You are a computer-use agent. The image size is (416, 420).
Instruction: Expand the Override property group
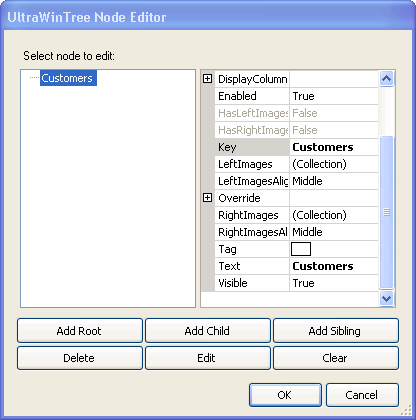[x=207, y=198]
